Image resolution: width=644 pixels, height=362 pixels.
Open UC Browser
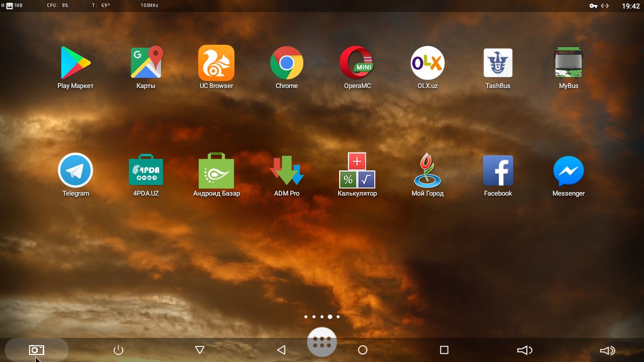pyautogui.click(x=216, y=63)
